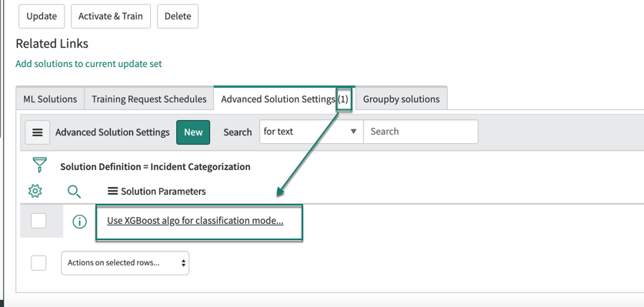Toggle the column search magnifier icon

tap(74, 191)
